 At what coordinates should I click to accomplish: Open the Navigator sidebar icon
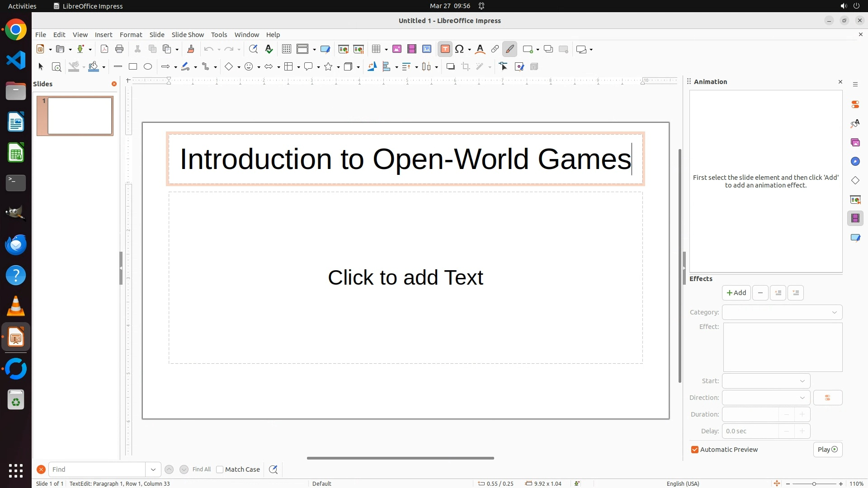point(855,162)
